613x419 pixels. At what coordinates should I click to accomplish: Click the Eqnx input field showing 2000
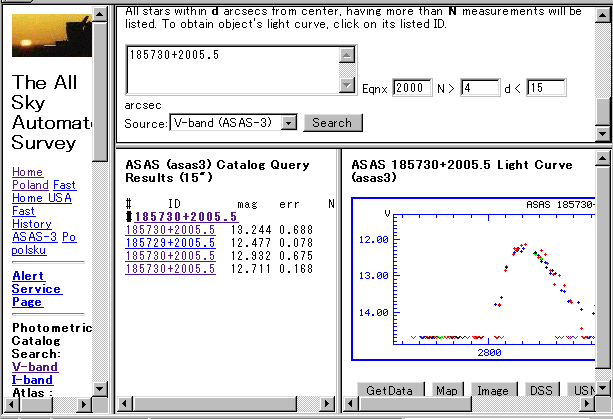pyautogui.click(x=412, y=88)
